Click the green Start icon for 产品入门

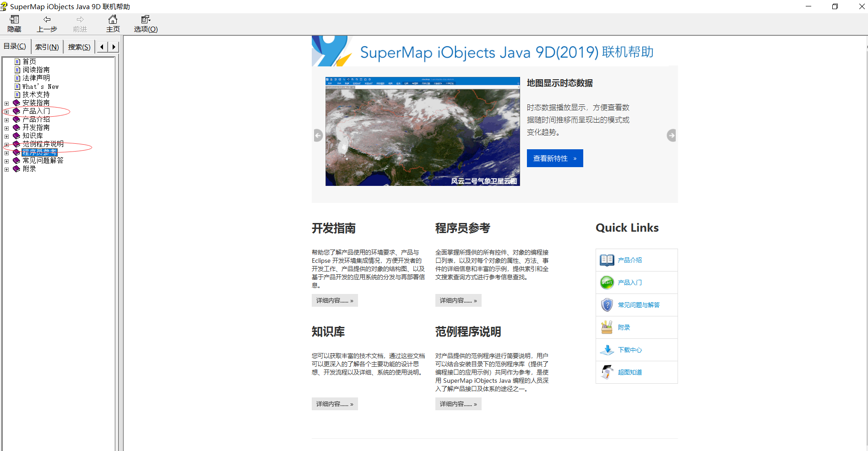click(x=607, y=283)
